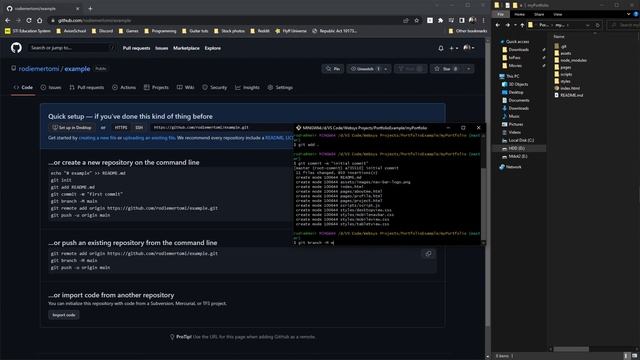Open the repository Settings tab
Screen dimensions: 640x360
tap(280, 87)
